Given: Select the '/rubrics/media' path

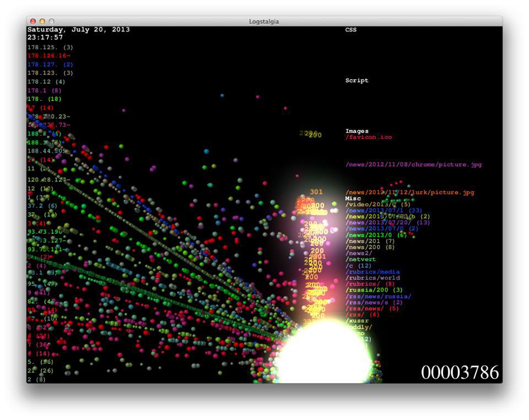Looking at the screenshot, I should point(373,272).
